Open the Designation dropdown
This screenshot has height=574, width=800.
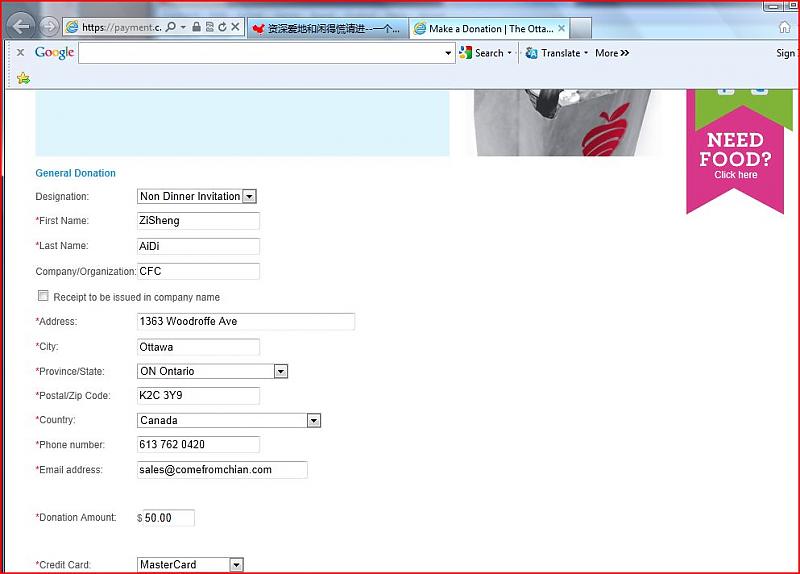pos(249,197)
